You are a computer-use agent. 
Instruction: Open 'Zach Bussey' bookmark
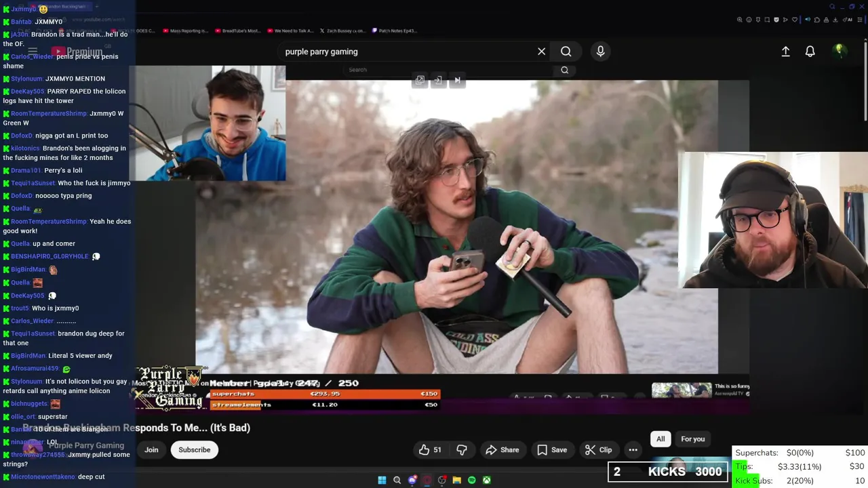point(342,30)
